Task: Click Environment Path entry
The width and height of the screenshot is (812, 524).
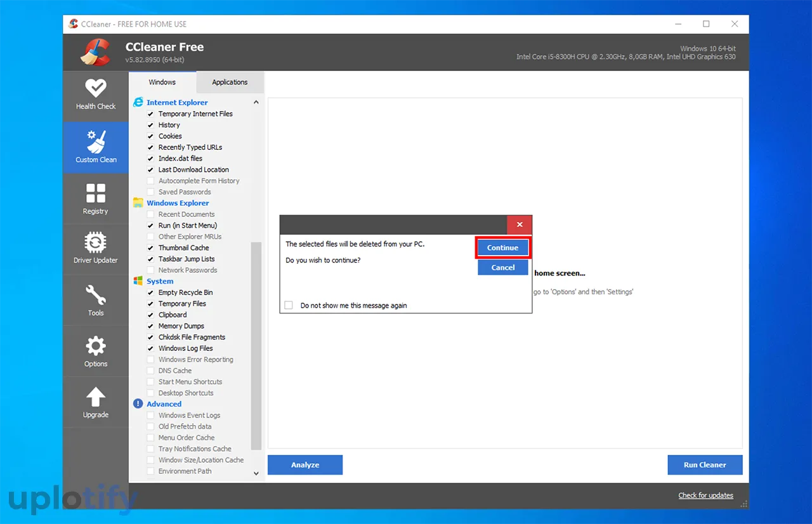Action: pyautogui.click(x=185, y=471)
